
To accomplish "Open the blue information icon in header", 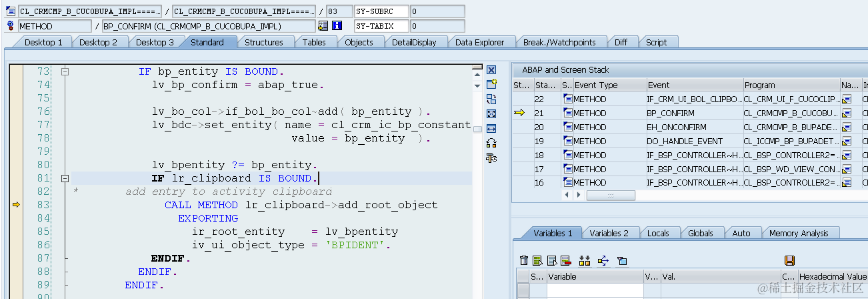I will pos(337,26).
